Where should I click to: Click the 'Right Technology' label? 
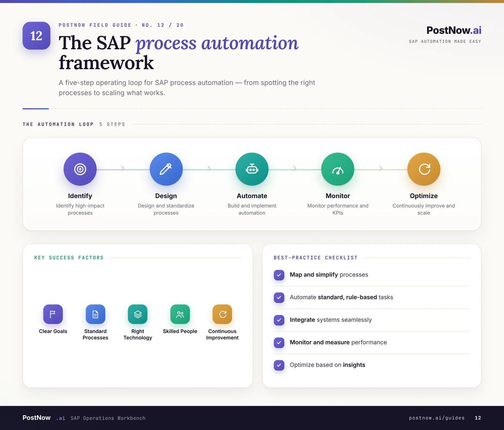tap(138, 334)
